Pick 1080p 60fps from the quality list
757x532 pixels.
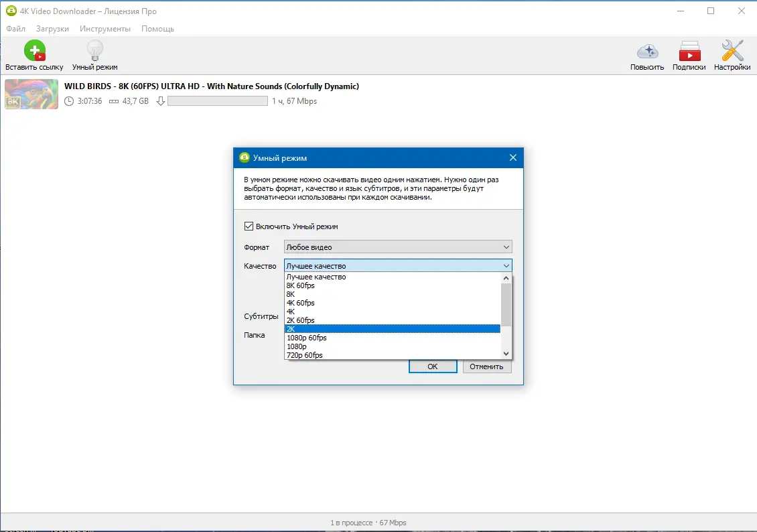[393, 338]
